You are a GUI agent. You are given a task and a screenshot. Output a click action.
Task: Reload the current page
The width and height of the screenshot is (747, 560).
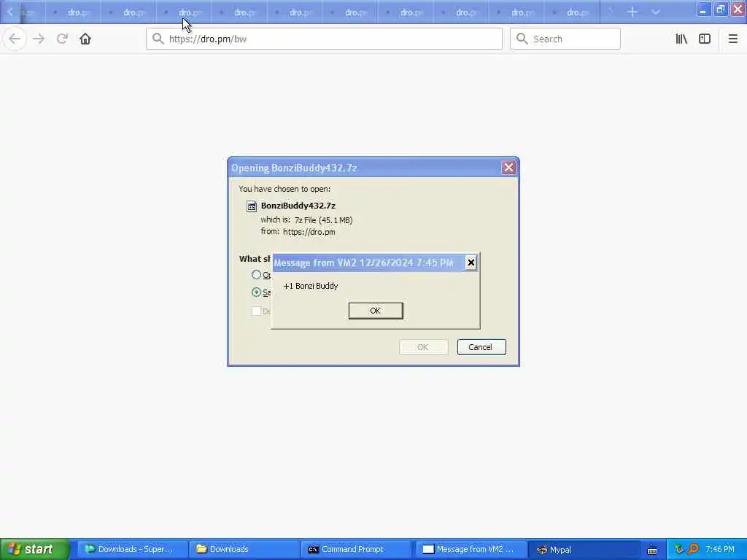point(62,39)
